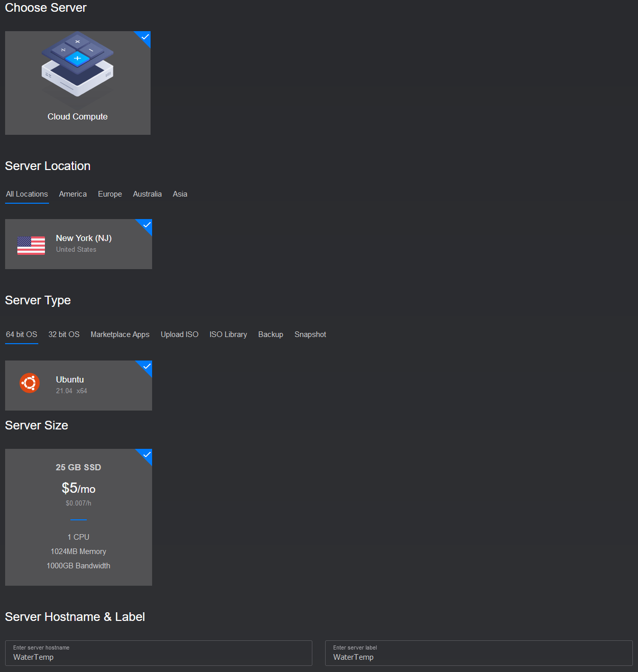Open the Upload ISO tab
This screenshot has height=672, width=638.
tap(180, 334)
